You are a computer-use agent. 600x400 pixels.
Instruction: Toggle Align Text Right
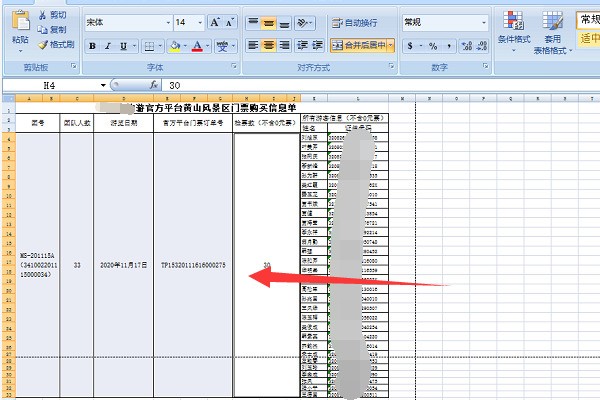[284, 46]
